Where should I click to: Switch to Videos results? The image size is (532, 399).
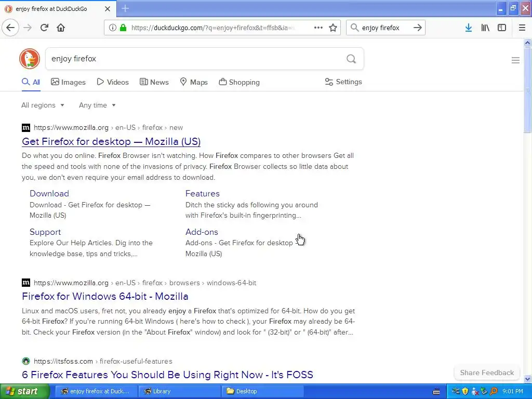(113, 82)
